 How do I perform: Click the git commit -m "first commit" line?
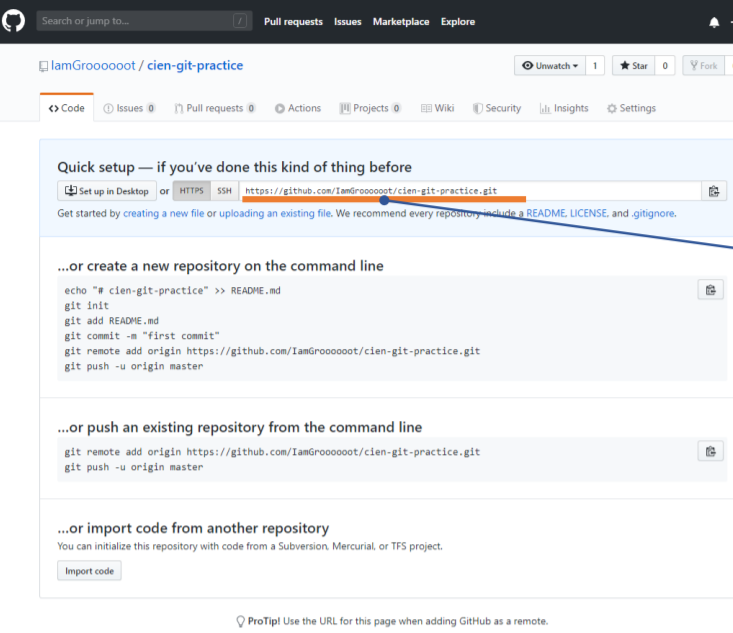tap(142, 336)
